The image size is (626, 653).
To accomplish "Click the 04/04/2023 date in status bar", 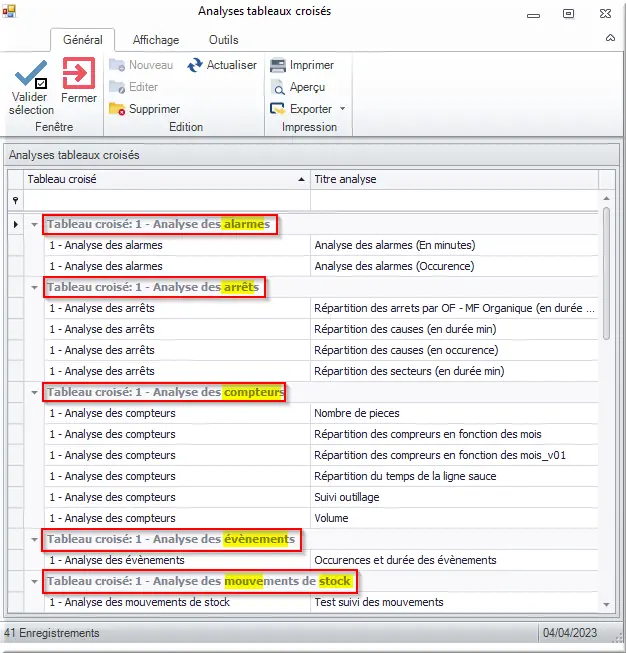I will coord(570,633).
